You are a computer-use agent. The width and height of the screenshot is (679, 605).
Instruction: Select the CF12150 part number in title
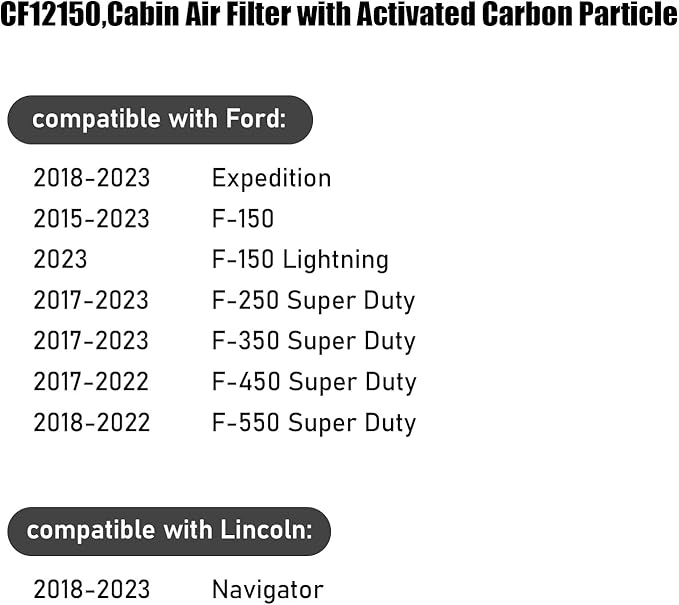(49, 18)
